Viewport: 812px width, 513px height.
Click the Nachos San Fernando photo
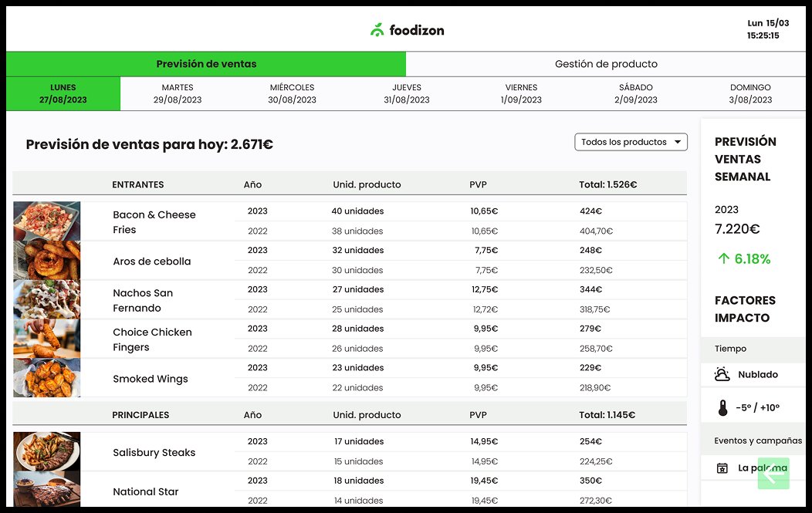pyautogui.click(x=46, y=300)
